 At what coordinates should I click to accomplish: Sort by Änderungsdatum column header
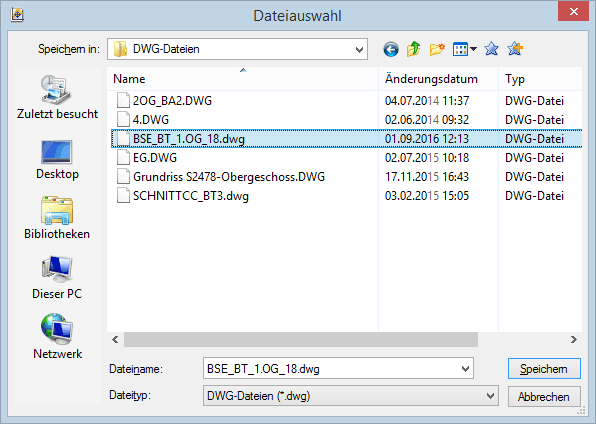431,79
